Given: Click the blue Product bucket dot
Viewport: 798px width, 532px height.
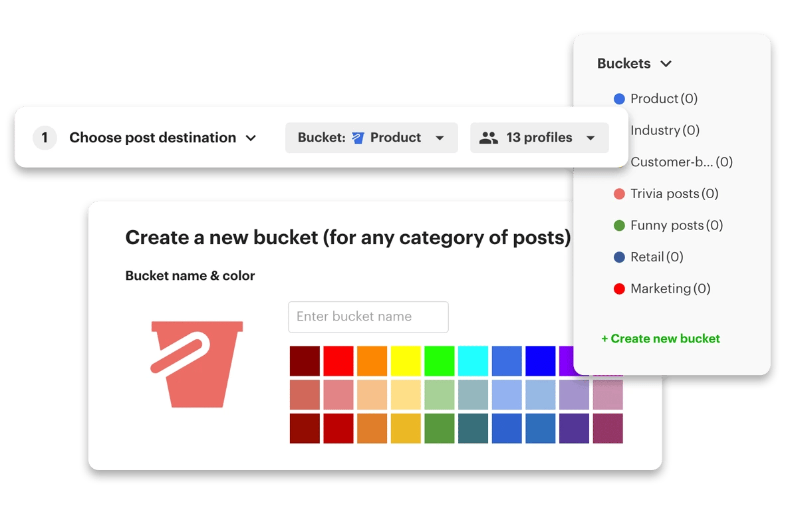Looking at the screenshot, I should [619, 98].
